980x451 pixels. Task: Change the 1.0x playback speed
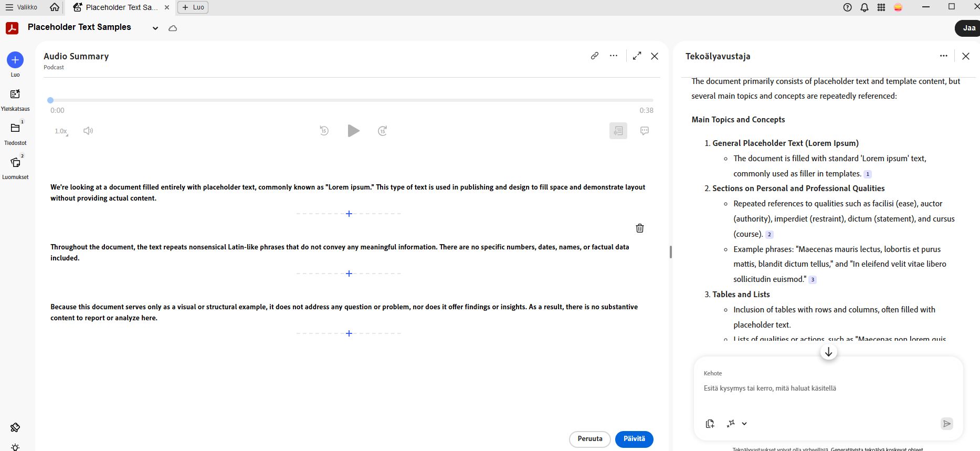[61, 131]
